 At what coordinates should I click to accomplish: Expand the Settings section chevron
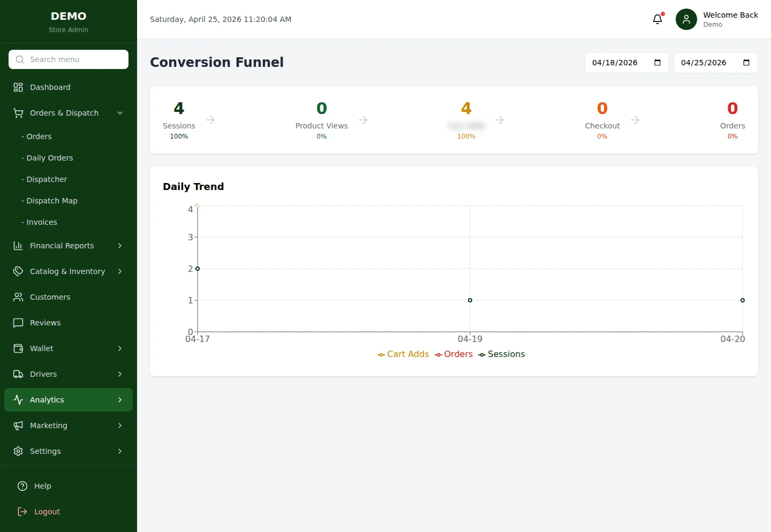click(119, 451)
